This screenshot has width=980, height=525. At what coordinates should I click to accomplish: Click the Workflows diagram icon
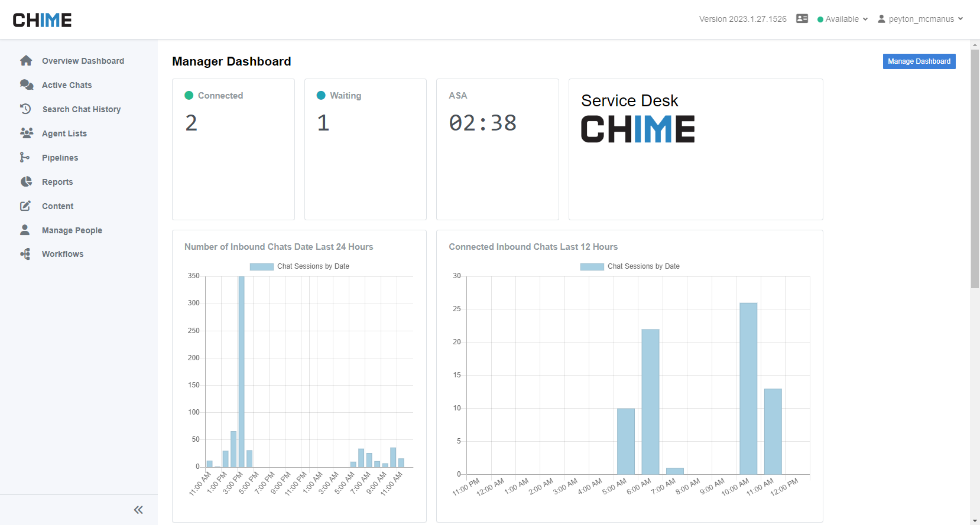25,254
